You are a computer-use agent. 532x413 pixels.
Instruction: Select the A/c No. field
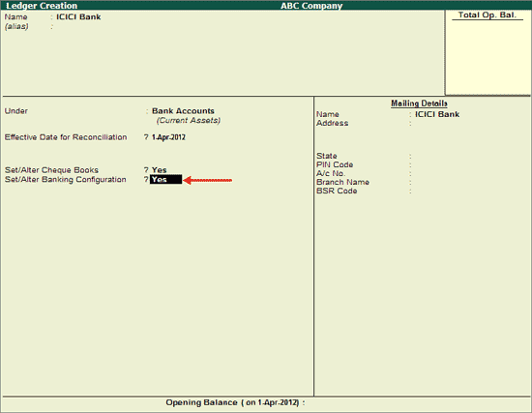click(468, 173)
